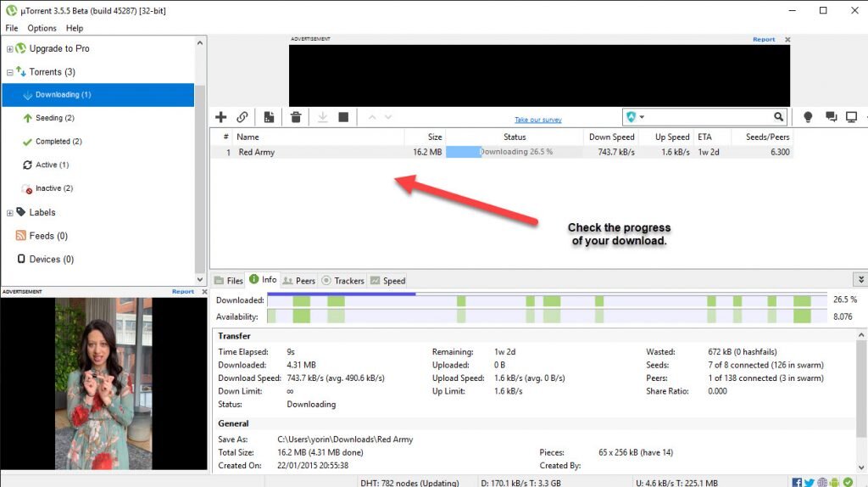
Task: Collapse the Torrents tree node
Action: pyautogui.click(x=9, y=72)
